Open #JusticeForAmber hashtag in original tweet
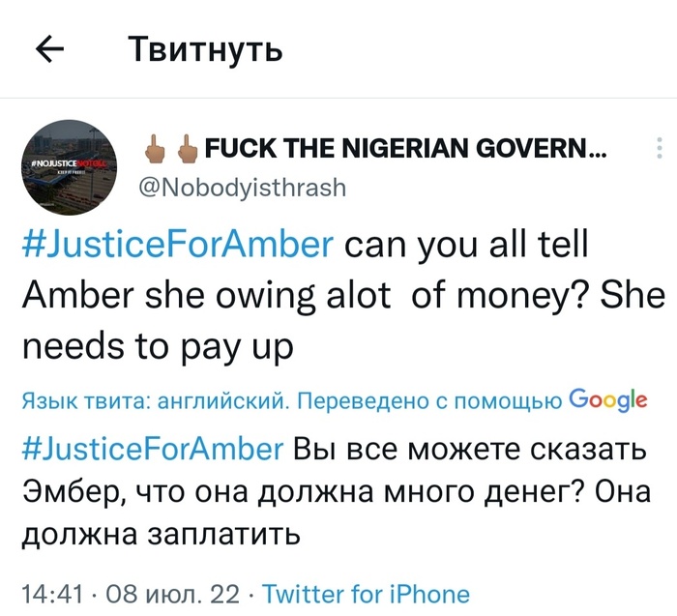The image size is (677, 616). point(178,245)
